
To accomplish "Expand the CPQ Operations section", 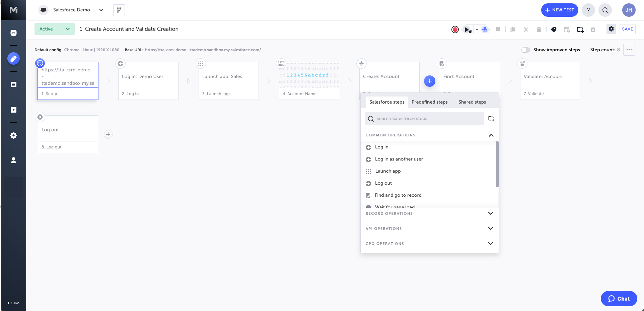I will click(x=490, y=244).
